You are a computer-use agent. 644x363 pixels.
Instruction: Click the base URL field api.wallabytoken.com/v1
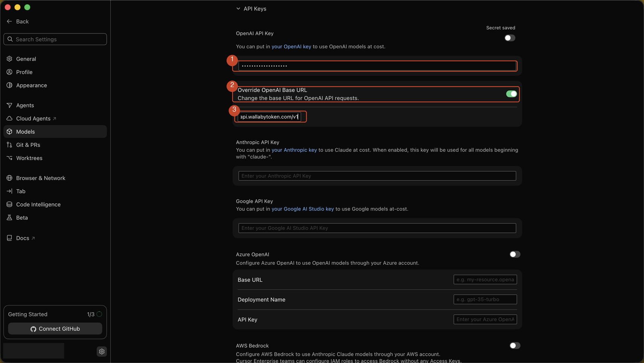point(270,117)
